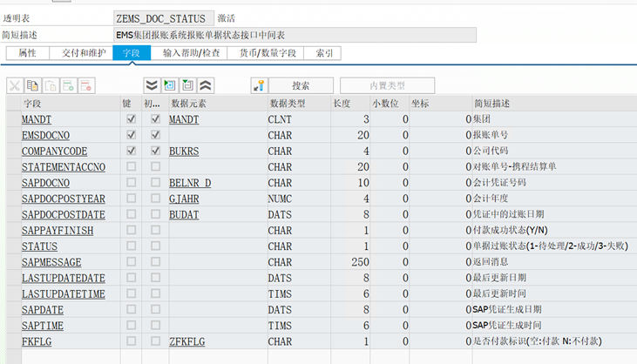Click the Insert Row icon
This screenshot has width=637, height=364.
[68, 85]
